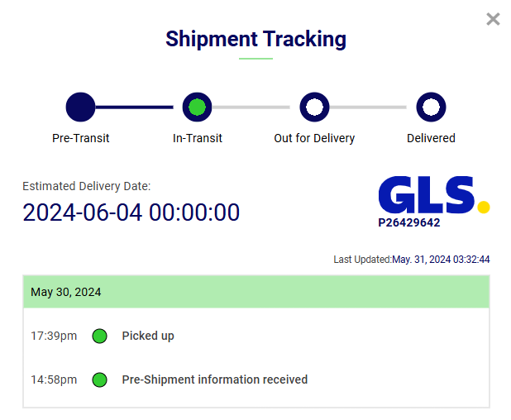Click the Pre-Transit filled step circle
The image size is (511, 420).
click(x=80, y=107)
